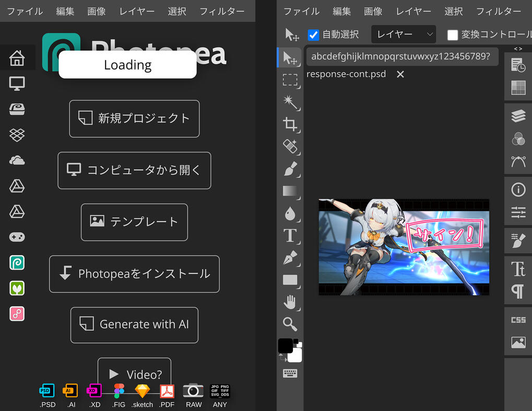Screen dimensions: 532x411
Task: Uncheck the 自動選択 checkbox
Action: (313, 34)
